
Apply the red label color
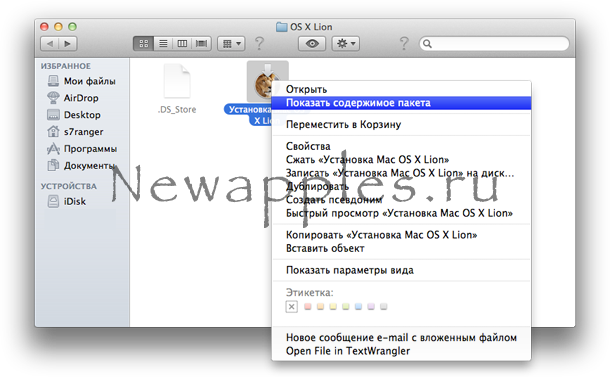point(308,307)
